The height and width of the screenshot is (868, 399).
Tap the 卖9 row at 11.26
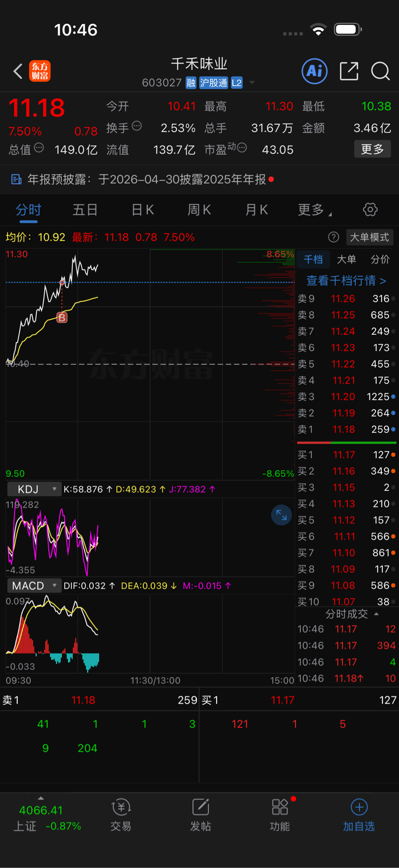tap(347, 299)
